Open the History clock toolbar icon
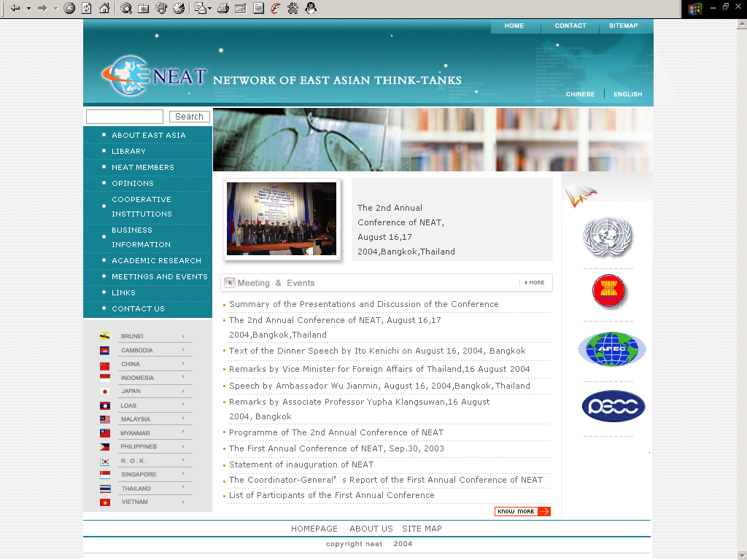 (x=179, y=8)
